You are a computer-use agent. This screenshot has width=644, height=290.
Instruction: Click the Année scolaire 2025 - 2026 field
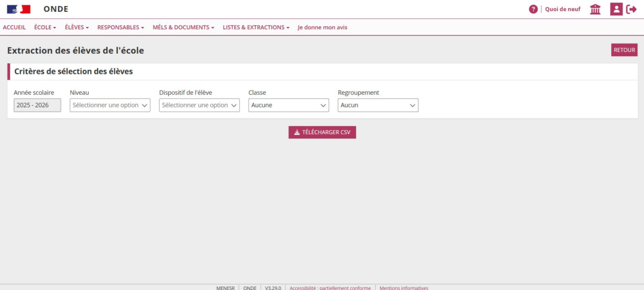pyautogui.click(x=38, y=105)
